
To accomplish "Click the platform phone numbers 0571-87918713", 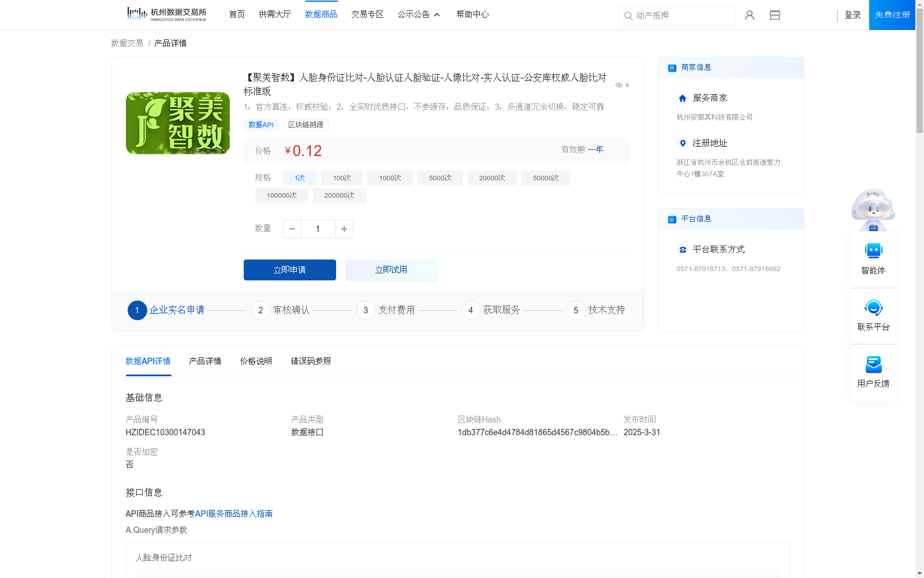I will pos(728,269).
